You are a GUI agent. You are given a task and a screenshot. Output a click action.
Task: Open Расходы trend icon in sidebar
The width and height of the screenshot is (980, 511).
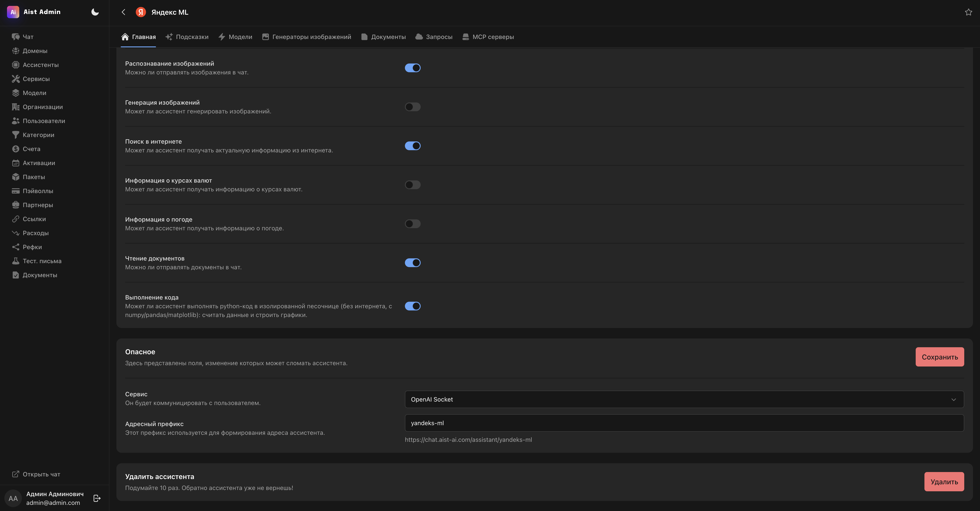16,233
